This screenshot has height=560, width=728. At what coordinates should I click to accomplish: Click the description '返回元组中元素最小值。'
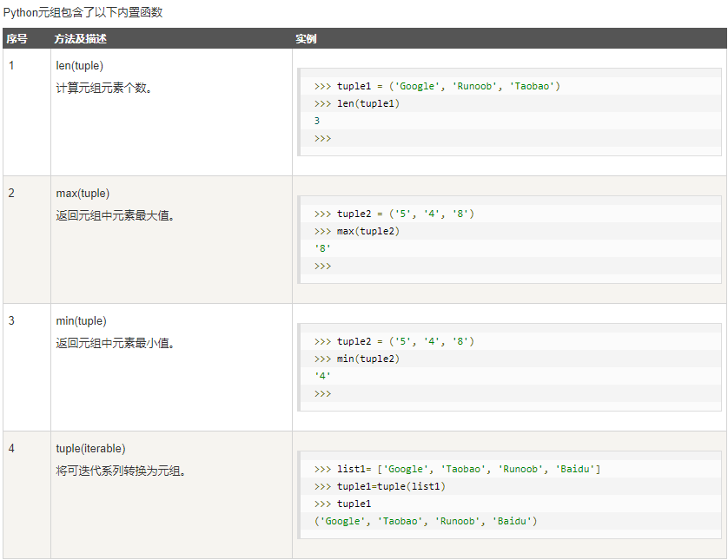[x=116, y=343]
